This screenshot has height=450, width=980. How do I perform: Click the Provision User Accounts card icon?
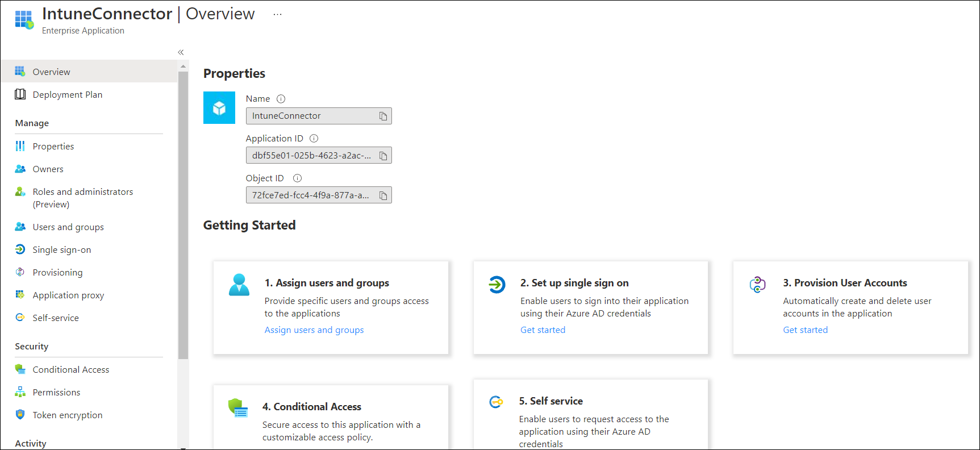757,284
